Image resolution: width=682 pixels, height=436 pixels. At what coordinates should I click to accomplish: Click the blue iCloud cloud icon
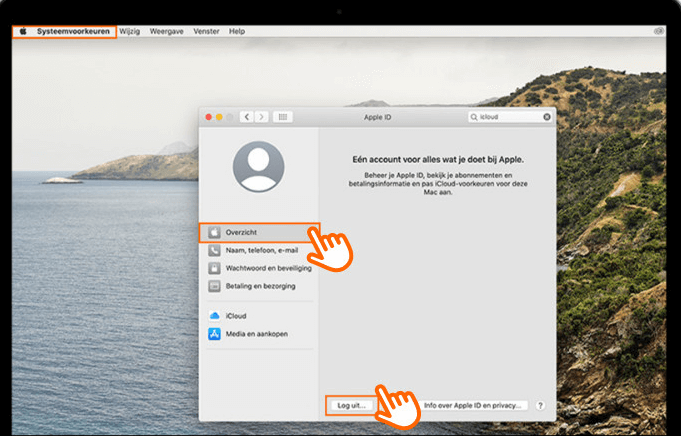click(x=214, y=316)
